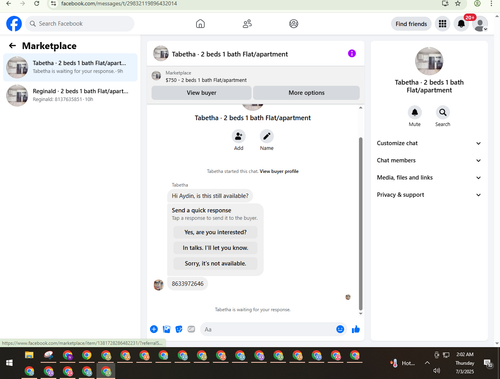This screenshot has width=500, height=379.
Task: Click the Search Facebook field
Action: click(x=80, y=24)
